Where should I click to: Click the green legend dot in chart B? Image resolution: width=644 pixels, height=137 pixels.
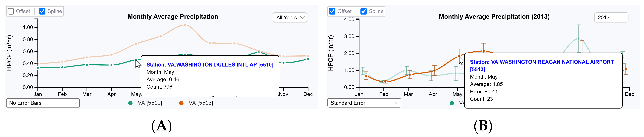pyautogui.click(x=452, y=103)
